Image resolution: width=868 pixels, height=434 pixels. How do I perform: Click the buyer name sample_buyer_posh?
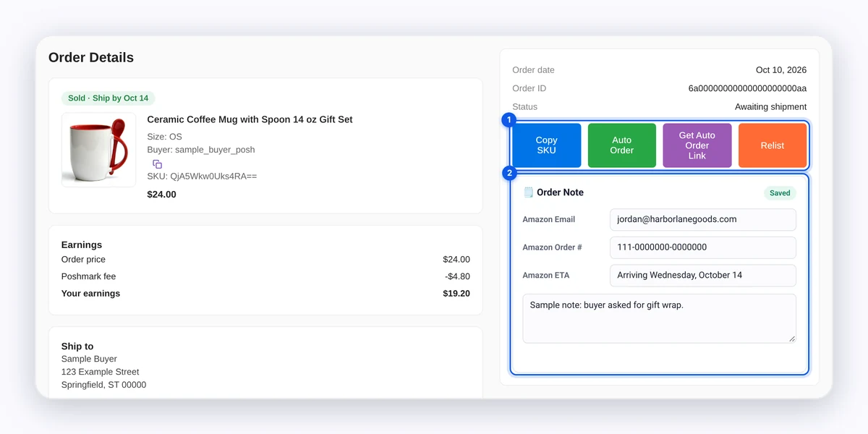215,150
